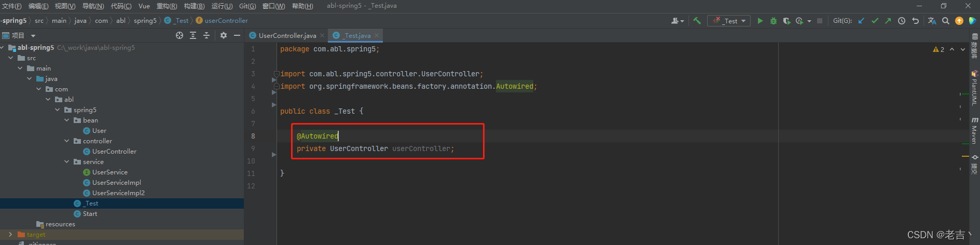The image size is (980, 245).
Task: Fold the import block on line 3
Action: pos(277,74)
